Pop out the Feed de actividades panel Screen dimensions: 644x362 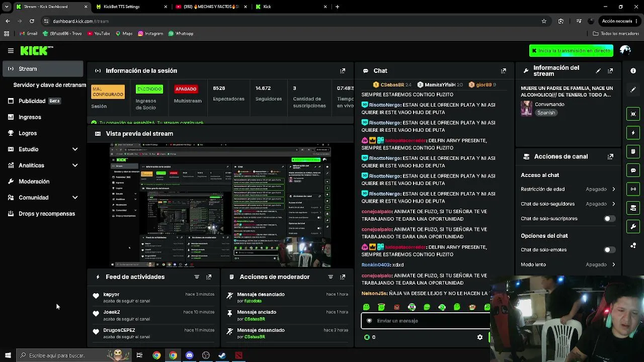209,277
